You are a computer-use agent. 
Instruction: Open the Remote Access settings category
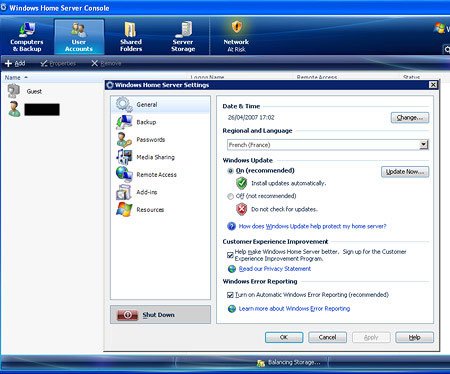tap(160, 175)
